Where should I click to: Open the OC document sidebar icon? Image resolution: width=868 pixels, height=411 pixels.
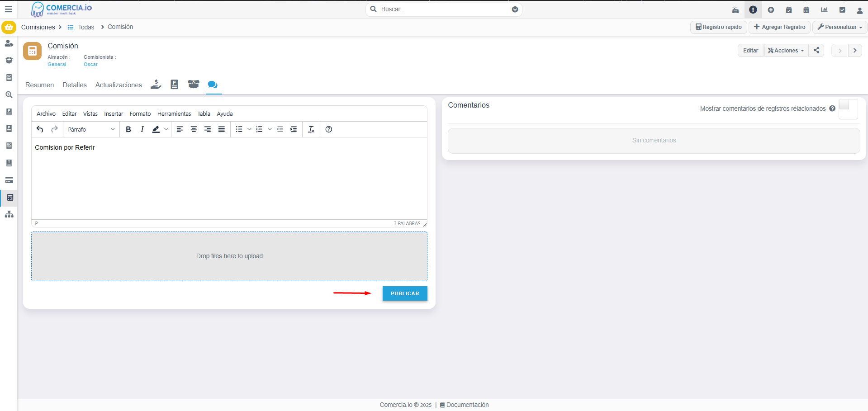[x=9, y=78]
